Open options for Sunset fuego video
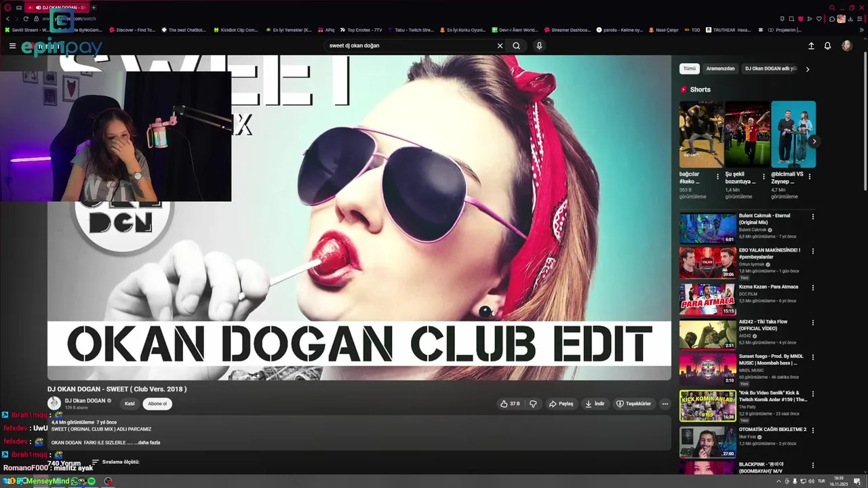Viewport: 868px width, 488px height. pyautogui.click(x=813, y=358)
